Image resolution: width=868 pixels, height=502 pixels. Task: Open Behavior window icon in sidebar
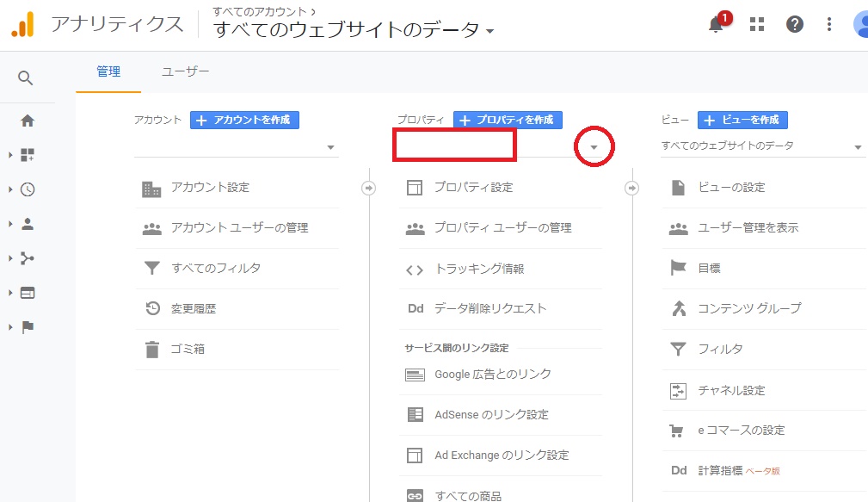tap(28, 293)
